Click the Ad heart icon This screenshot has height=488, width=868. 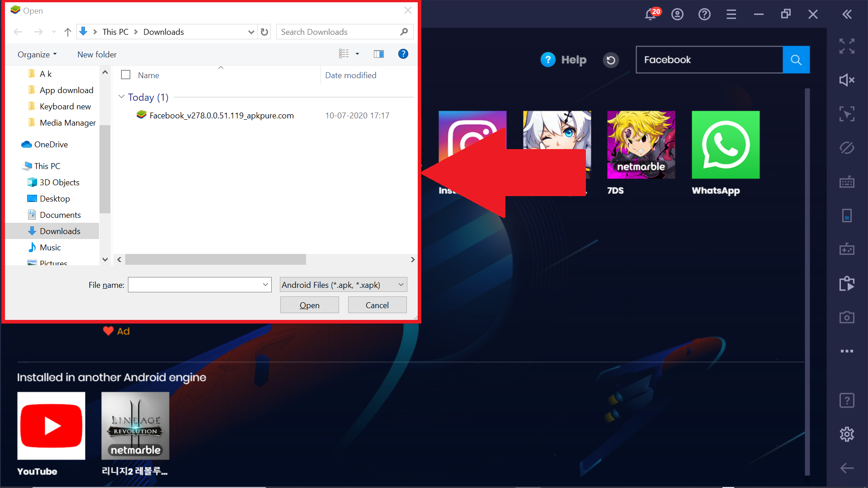coord(108,331)
